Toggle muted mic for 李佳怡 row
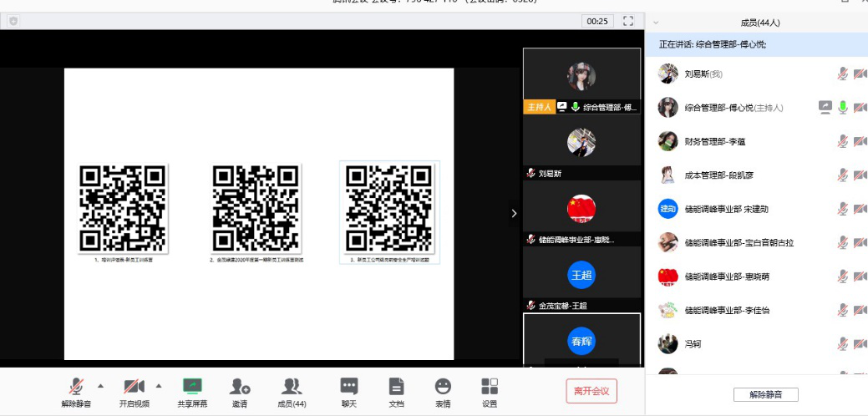This screenshot has width=868, height=416. pos(843,310)
